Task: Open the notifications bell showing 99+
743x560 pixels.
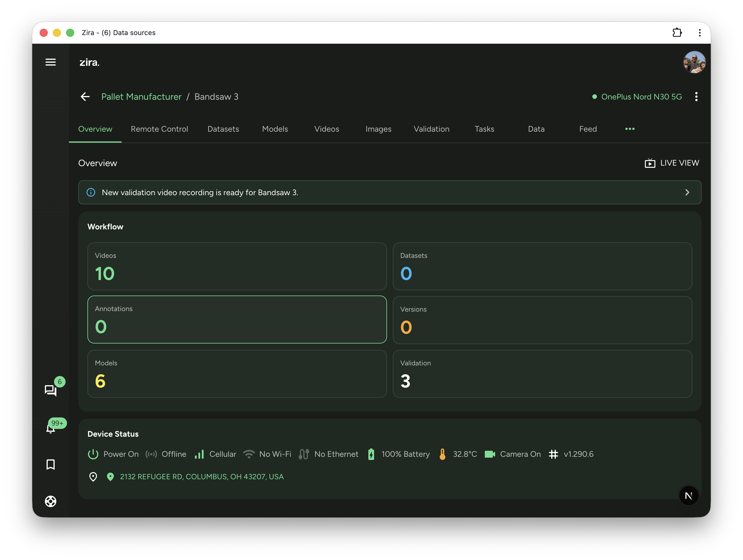Action: click(50, 429)
